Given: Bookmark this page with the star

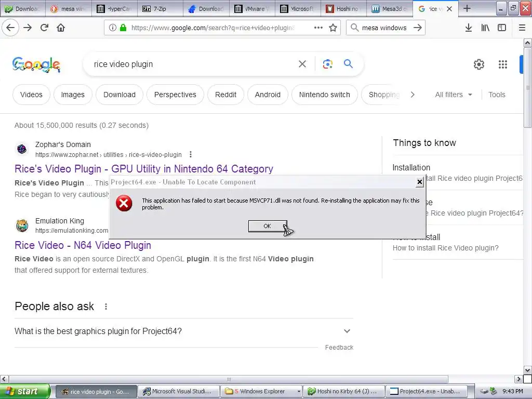Looking at the screenshot, I should (333, 28).
